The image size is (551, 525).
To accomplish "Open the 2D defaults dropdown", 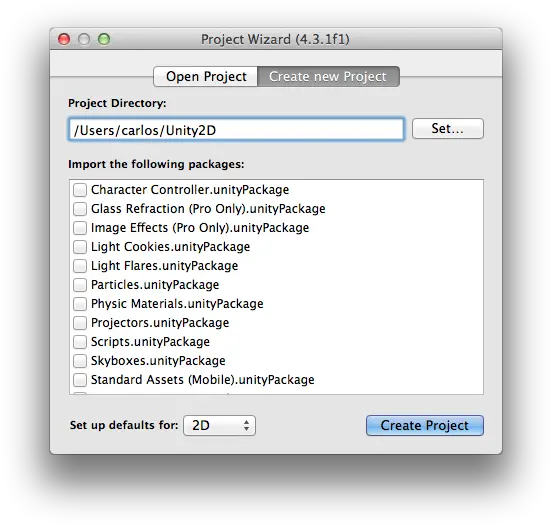I will (219, 426).
